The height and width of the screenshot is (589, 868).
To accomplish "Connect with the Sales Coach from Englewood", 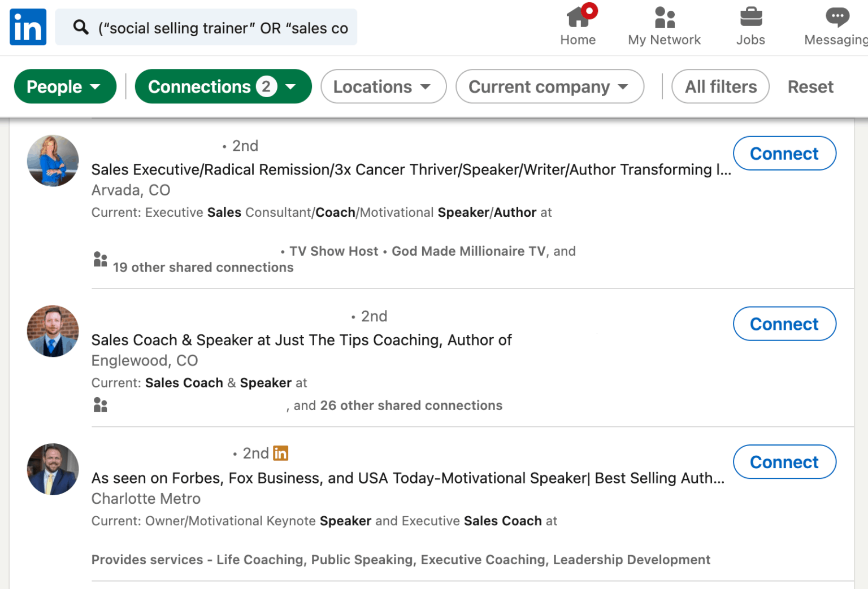I will [x=784, y=324].
